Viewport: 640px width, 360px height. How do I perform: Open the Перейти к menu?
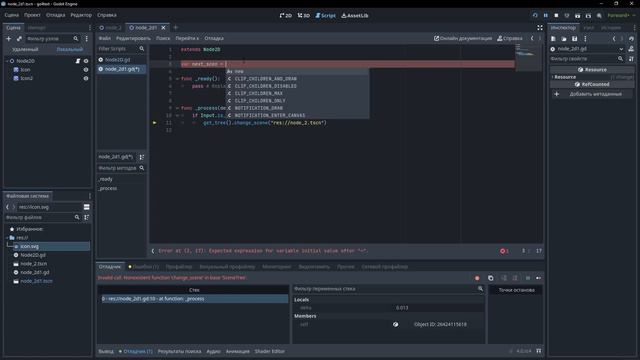[187, 38]
